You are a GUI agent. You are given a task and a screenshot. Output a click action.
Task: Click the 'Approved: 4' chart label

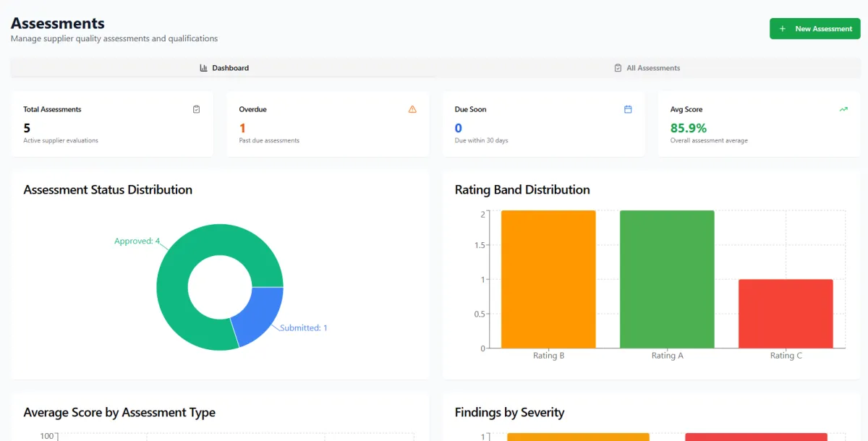(x=137, y=241)
